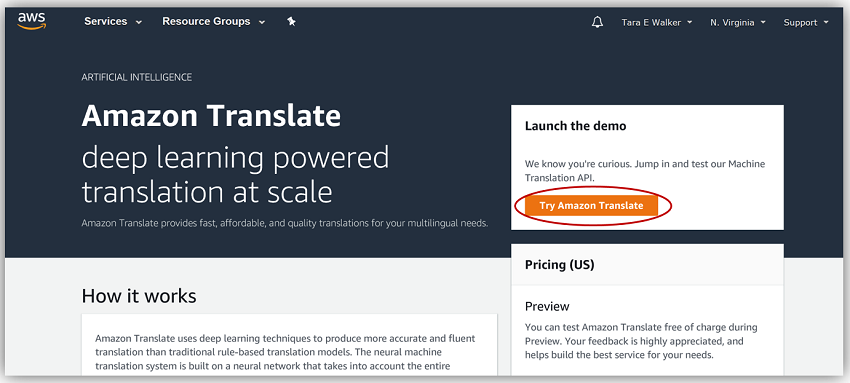Viewport: 850px width, 383px height.
Task: Click the How it works heading
Action: 139,296
